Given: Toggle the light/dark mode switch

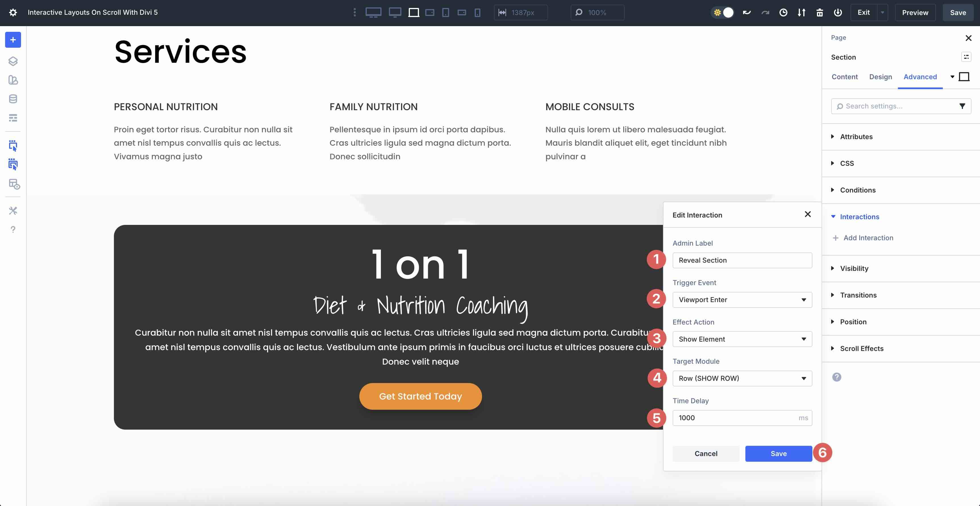Looking at the screenshot, I should point(723,12).
